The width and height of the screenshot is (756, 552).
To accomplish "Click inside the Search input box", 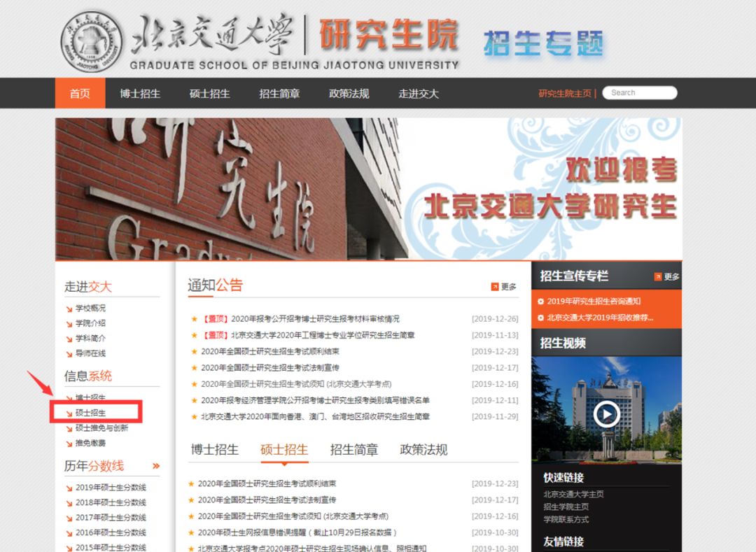I will (640, 92).
